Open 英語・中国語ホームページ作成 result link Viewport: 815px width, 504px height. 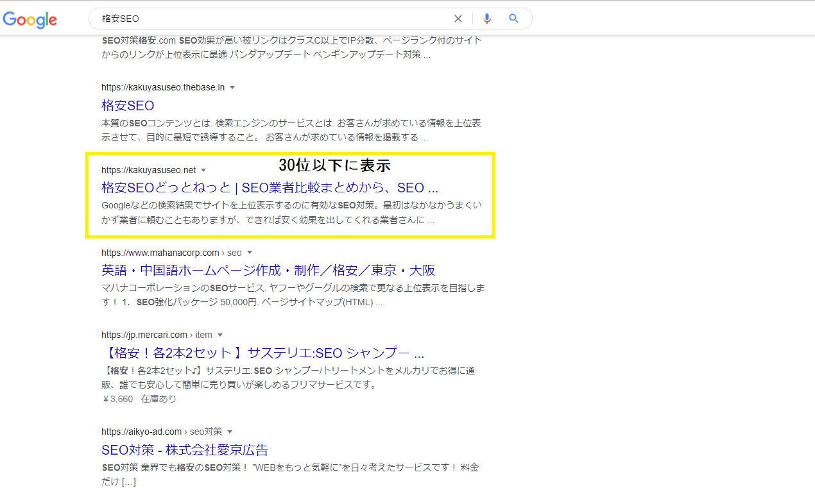[x=268, y=270]
